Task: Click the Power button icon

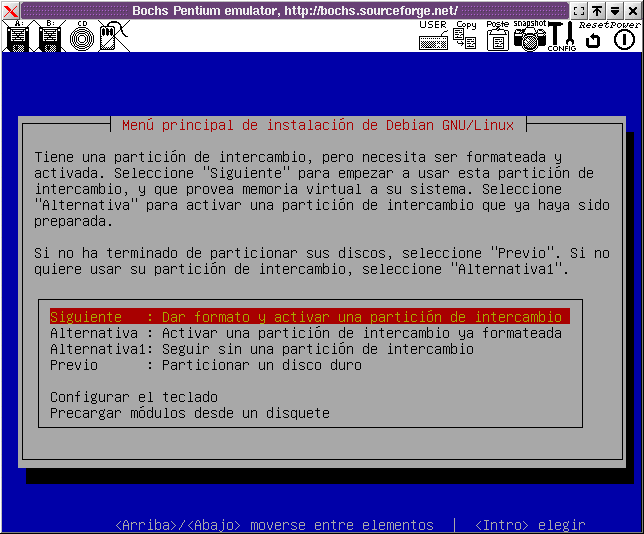Action: (x=624, y=40)
